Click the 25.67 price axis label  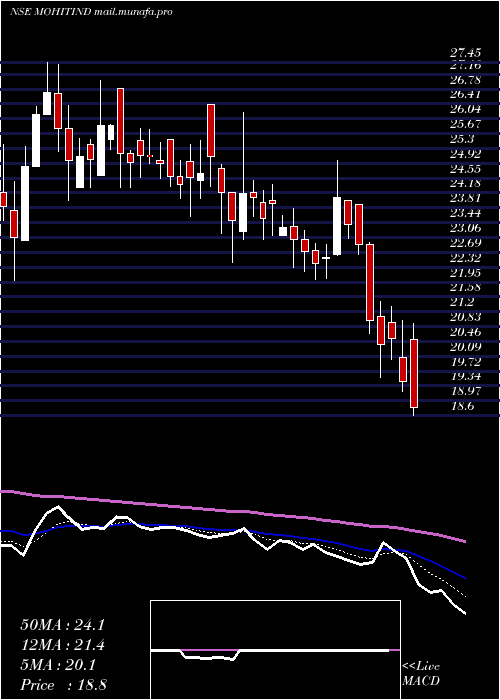click(467, 125)
